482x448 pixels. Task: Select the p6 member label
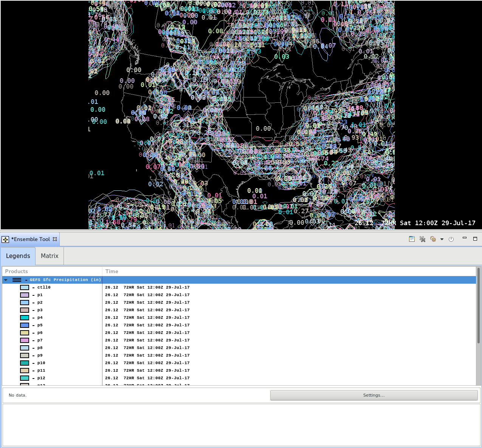coord(40,333)
